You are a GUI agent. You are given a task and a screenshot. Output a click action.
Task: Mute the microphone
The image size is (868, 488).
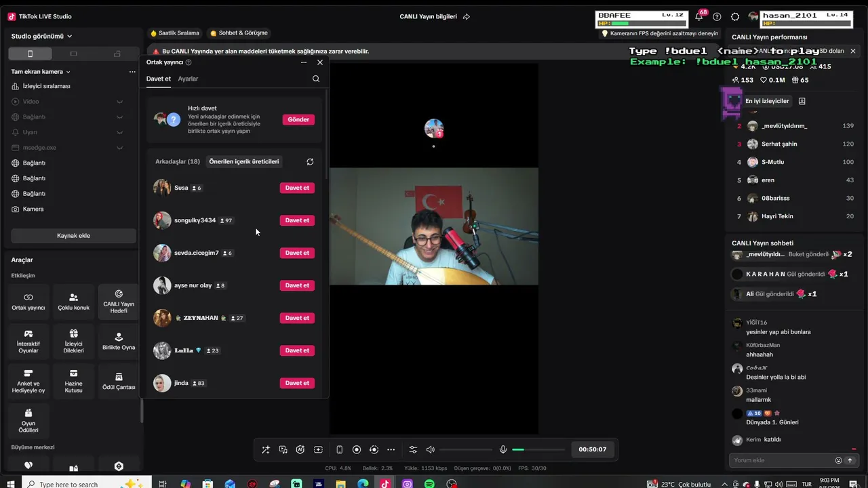(503, 449)
